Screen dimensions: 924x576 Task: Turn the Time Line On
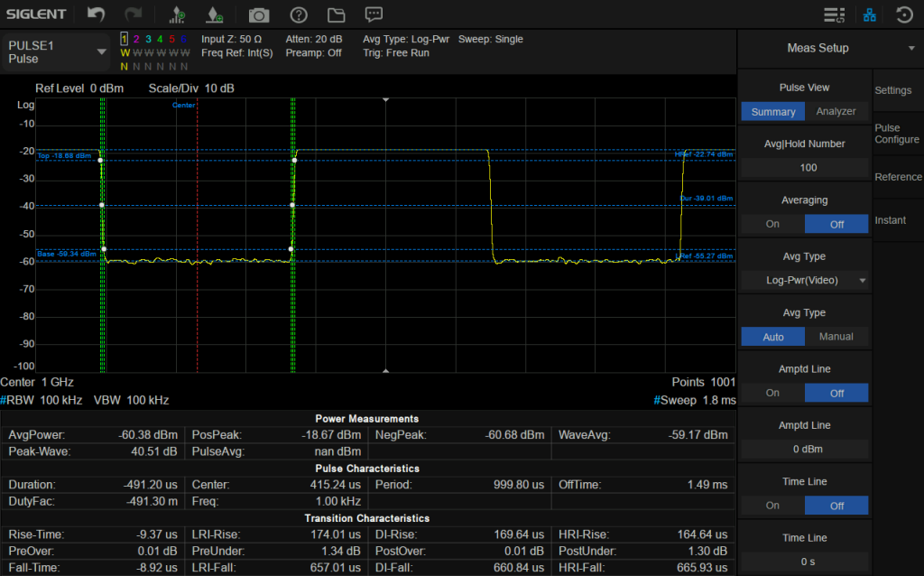772,506
